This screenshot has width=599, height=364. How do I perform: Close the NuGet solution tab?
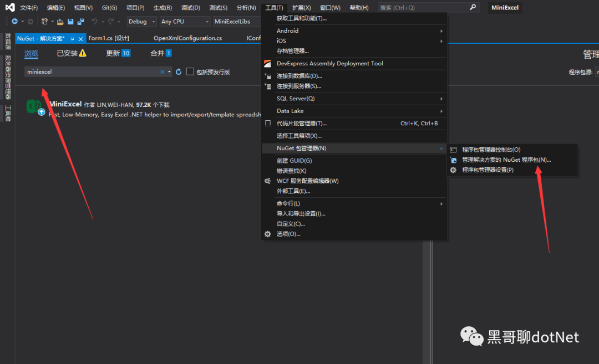click(80, 39)
